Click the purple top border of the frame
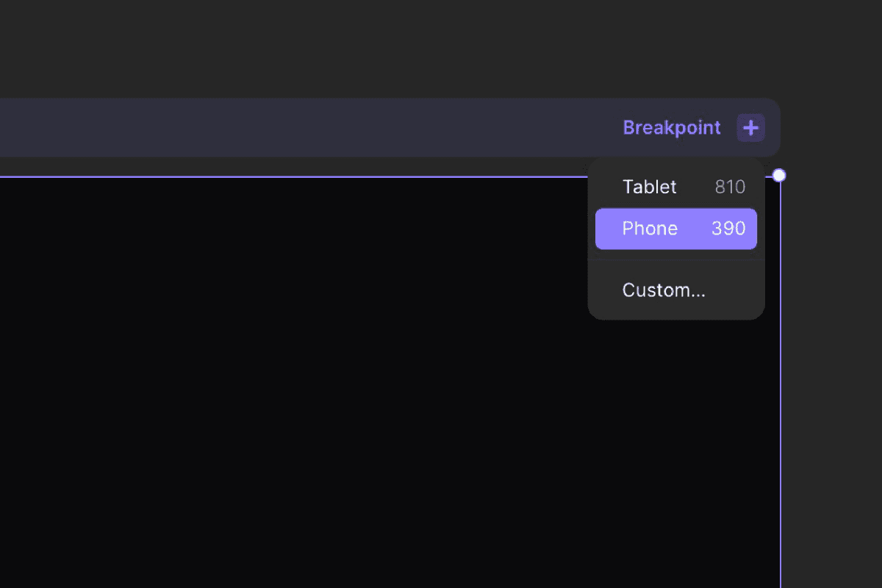 coord(294,176)
